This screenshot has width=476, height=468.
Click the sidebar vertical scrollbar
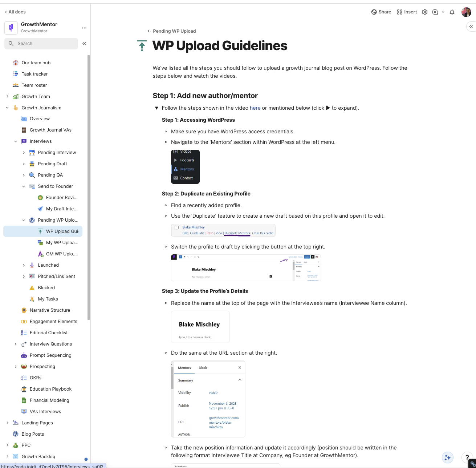click(89, 187)
